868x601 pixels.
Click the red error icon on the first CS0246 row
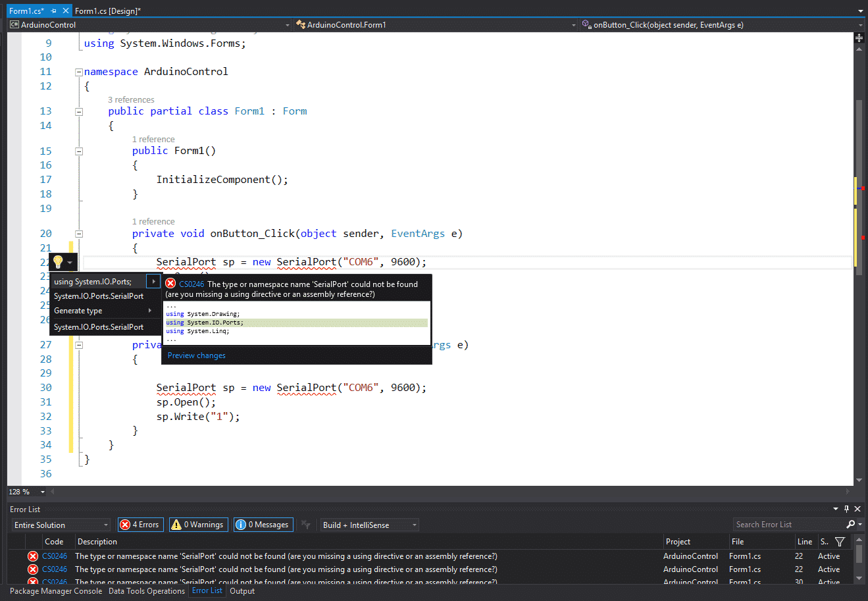[32, 556]
